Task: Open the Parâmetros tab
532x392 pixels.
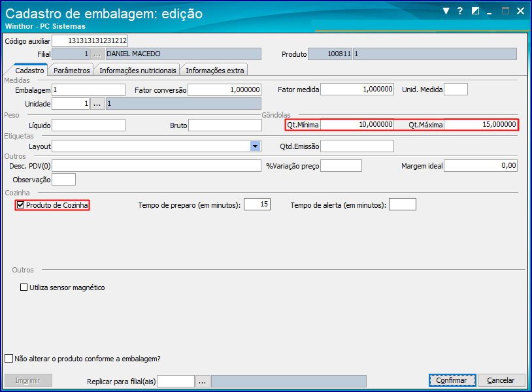Action: pos(72,70)
